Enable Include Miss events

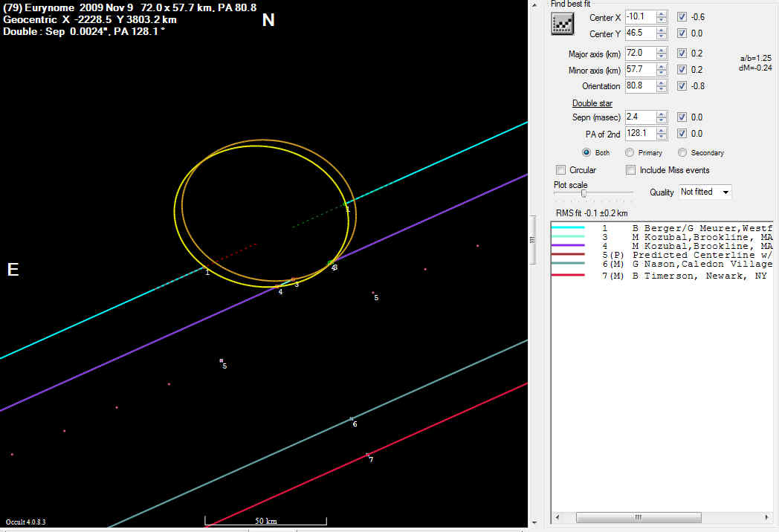click(x=631, y=170)
